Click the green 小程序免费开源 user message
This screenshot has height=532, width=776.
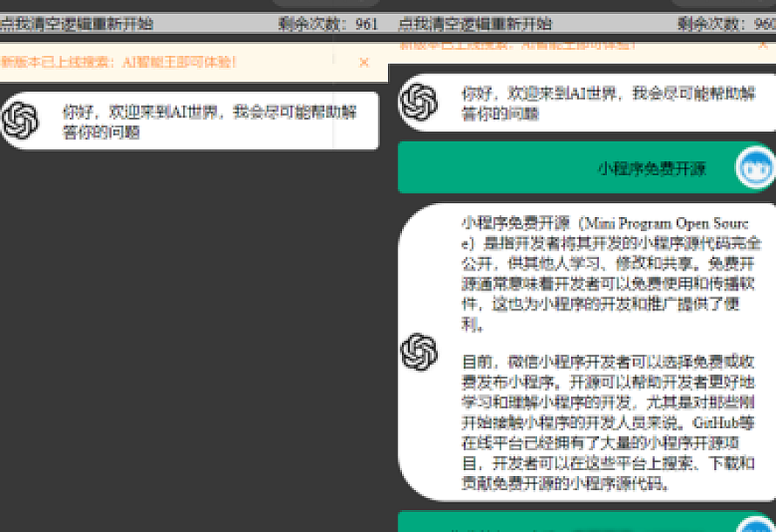[567, 168]
